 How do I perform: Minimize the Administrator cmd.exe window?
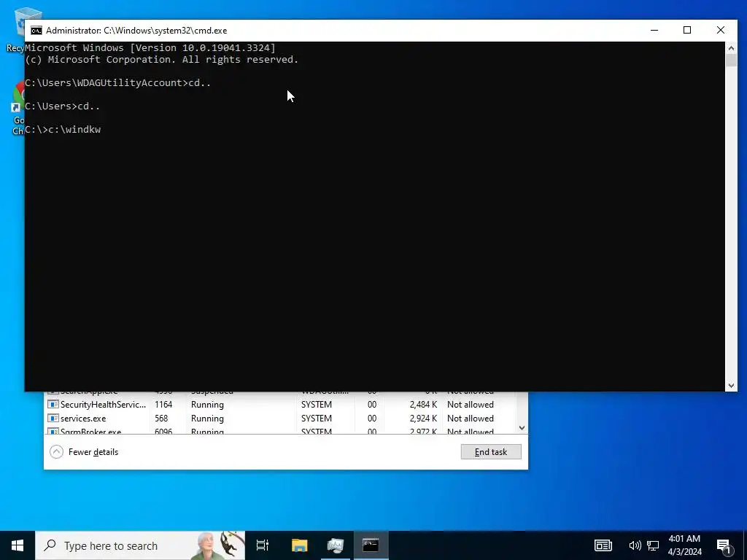pyautogui.click(x=654, y=30)
